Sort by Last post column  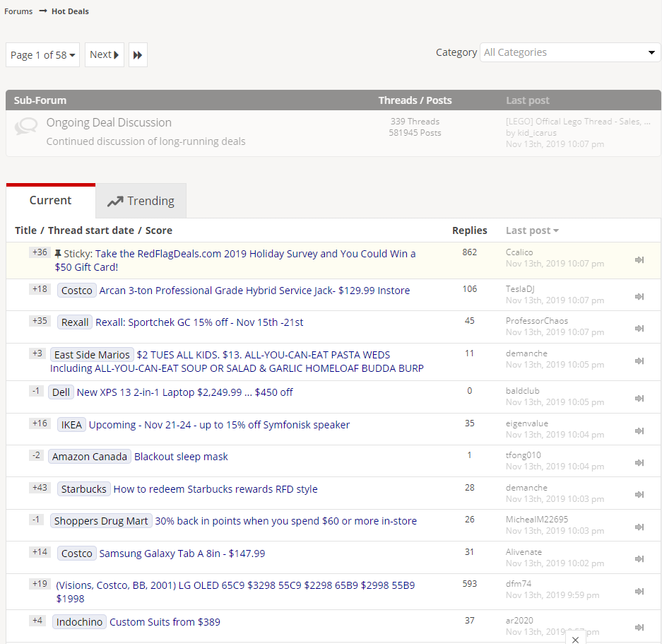click(532, 230)
